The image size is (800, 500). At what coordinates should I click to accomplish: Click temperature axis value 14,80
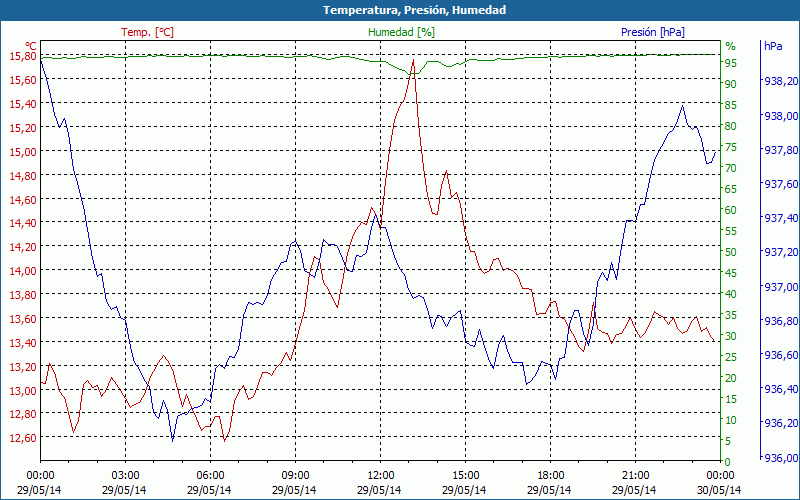23,176
